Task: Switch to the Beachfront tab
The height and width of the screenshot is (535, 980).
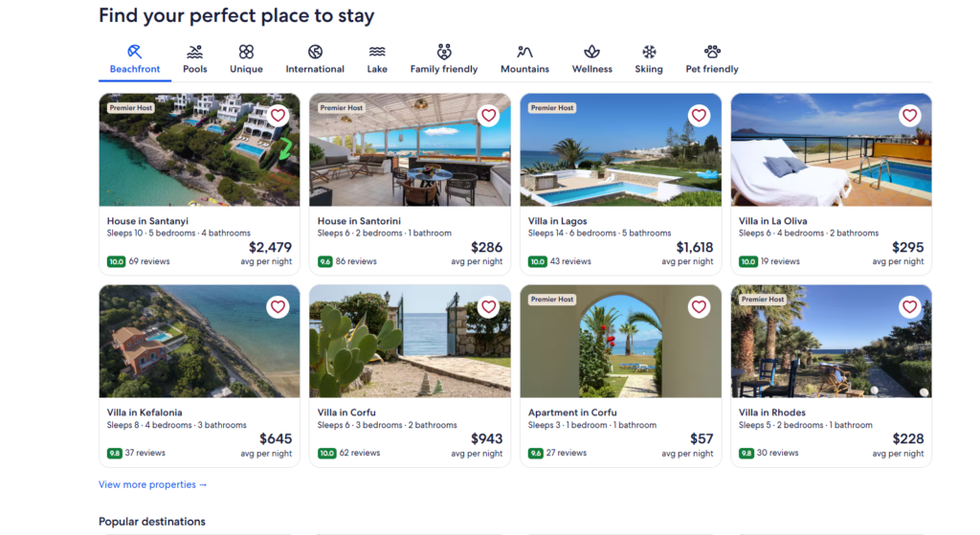Action: click(x=135, y=59)
